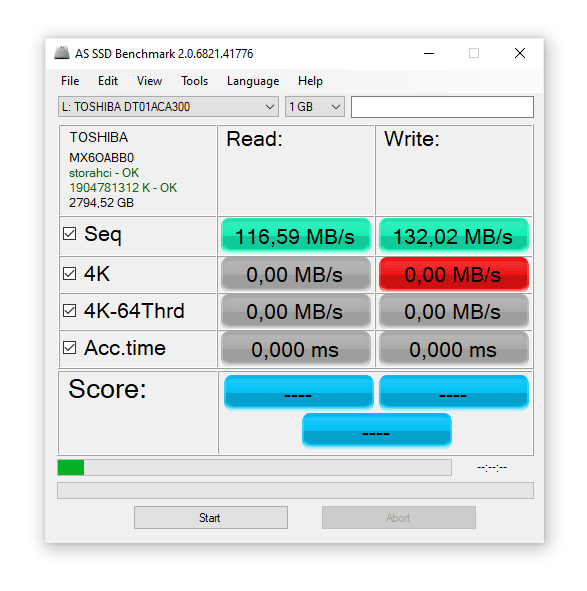The width and height of the screenshot is (587, 591).
Task: Open the File menu
Action: pos(70,81)
